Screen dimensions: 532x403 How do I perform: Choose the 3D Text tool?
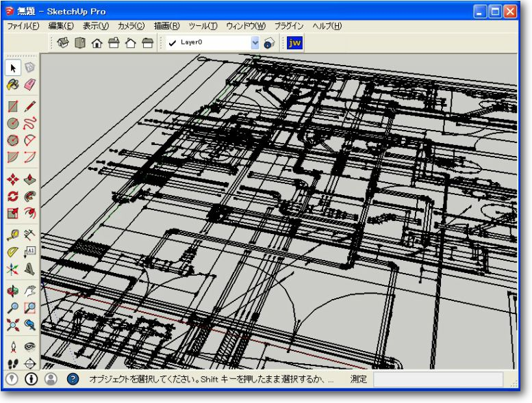30,269
